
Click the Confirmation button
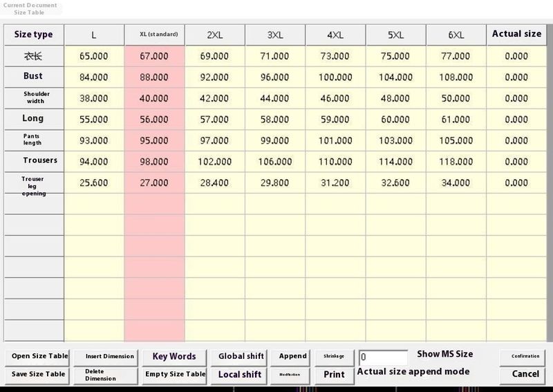(x=525, y=356)
